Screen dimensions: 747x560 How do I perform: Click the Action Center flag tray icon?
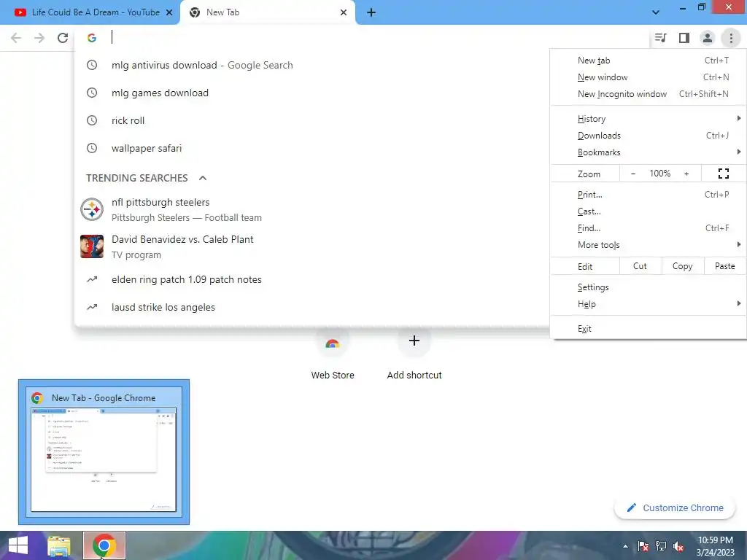tap(643, 546)
